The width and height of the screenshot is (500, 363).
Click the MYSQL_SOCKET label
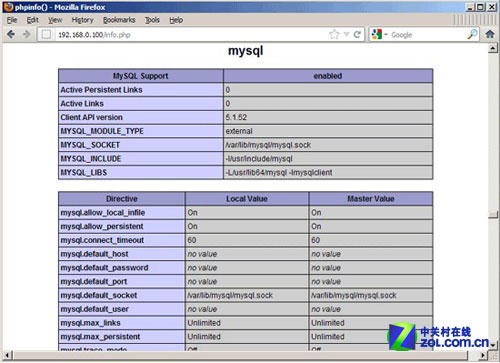pos(90,145)
